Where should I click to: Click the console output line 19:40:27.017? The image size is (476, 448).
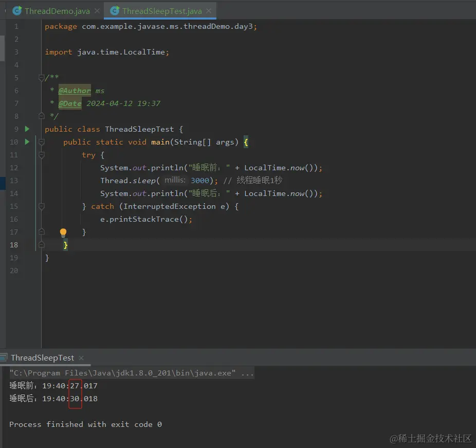click(x=53, y=386)
